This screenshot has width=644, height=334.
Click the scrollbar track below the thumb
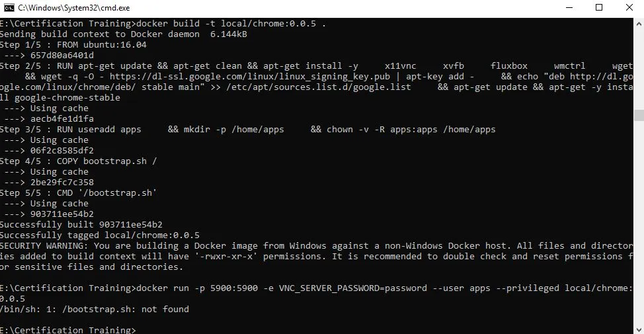(x=639, y=222)
